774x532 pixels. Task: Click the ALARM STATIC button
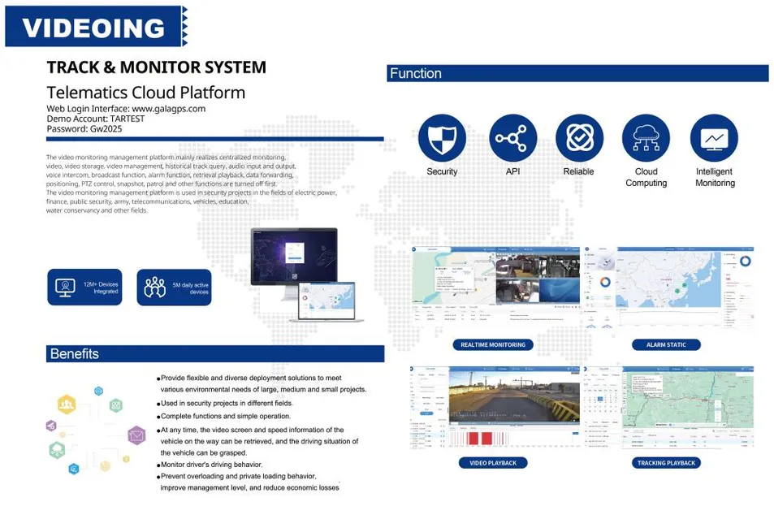point(666,344)
